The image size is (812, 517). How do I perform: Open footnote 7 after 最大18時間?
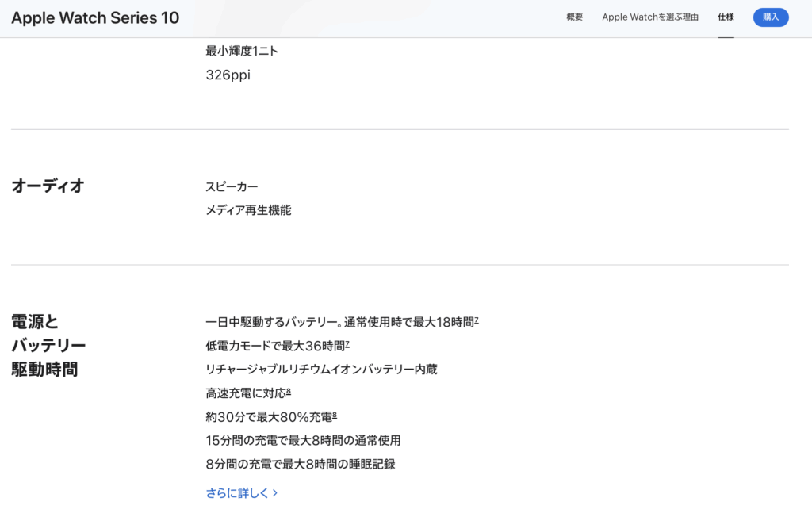tap(477, 320)
